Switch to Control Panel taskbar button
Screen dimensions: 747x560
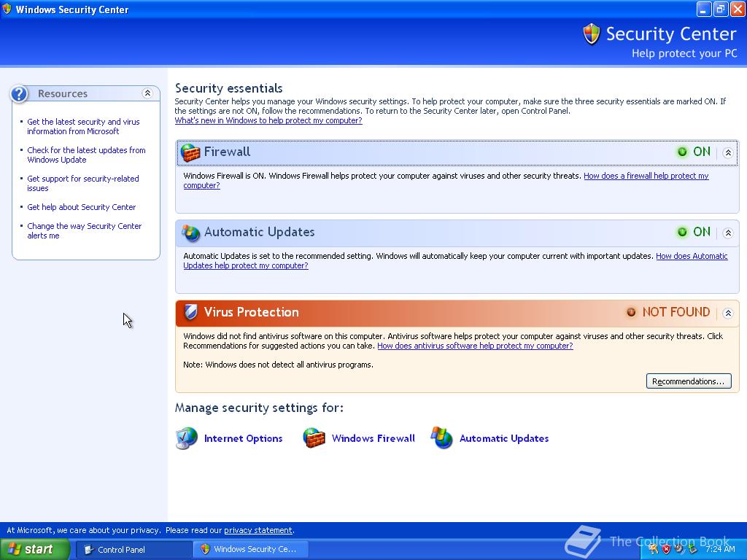tap(133, 550)
